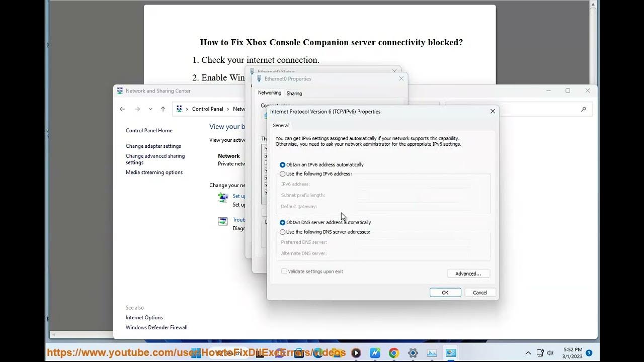The width and height of the screenshot is (644, 362).
Task: Open Windows Defender Firewall link
Action: click(x=156, y=328)
